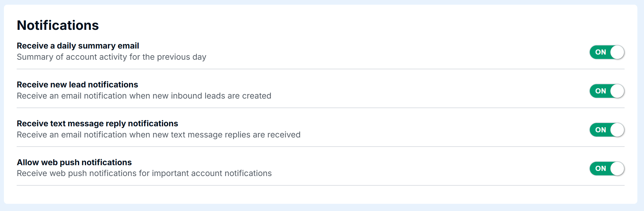The height and width of the screenshot is (211, 644).
Task: Click the "Receive a daily summary email" label
Action: point(78,46)
